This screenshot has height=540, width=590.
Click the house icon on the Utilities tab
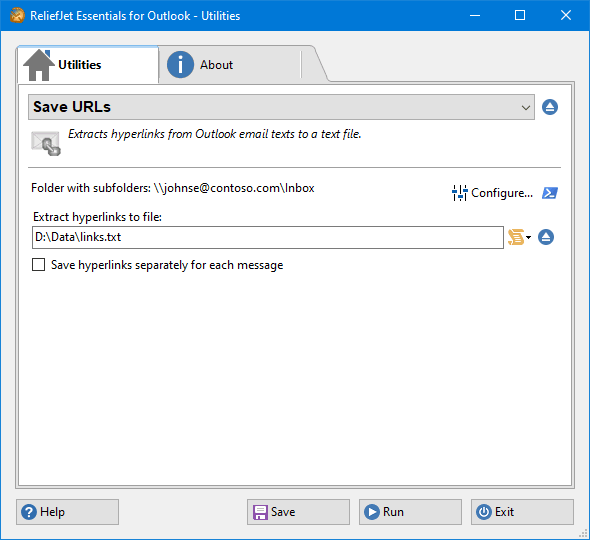38,65
